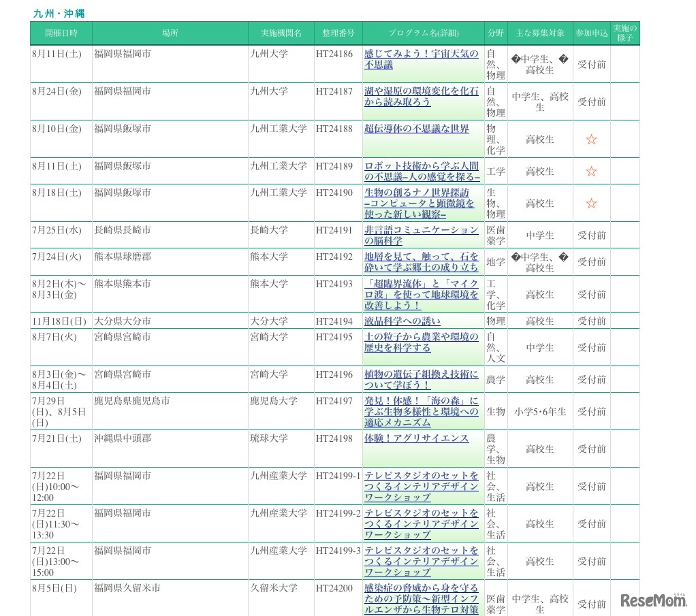
Task: Click location 沖縄県中頭郡
Action: click(123, 438)
